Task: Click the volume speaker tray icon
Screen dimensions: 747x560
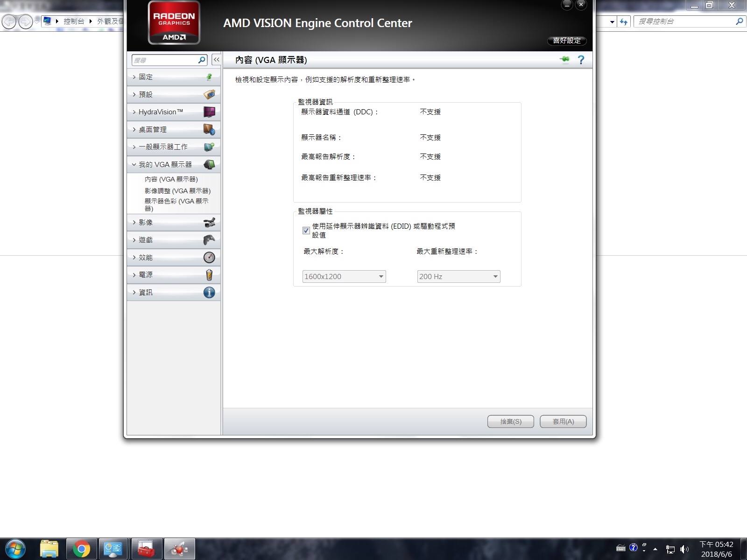Action: click(x=684, y=549)
